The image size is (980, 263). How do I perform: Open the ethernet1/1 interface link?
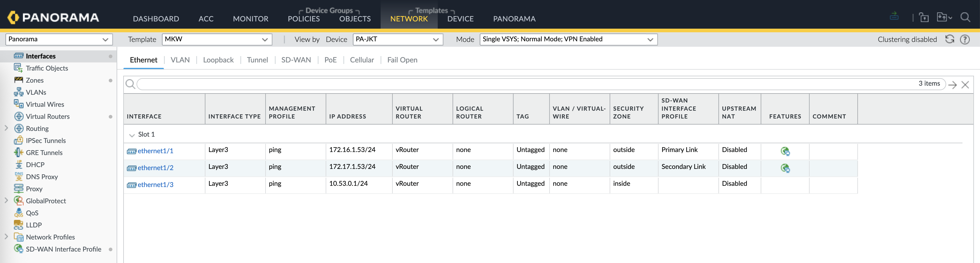click(155, 151)
